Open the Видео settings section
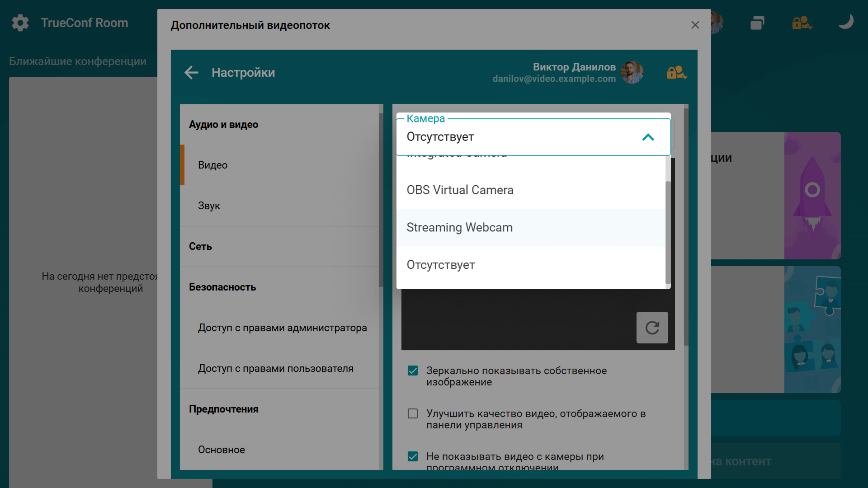This screenshot has width=868, height=488. tap(279, 165)
